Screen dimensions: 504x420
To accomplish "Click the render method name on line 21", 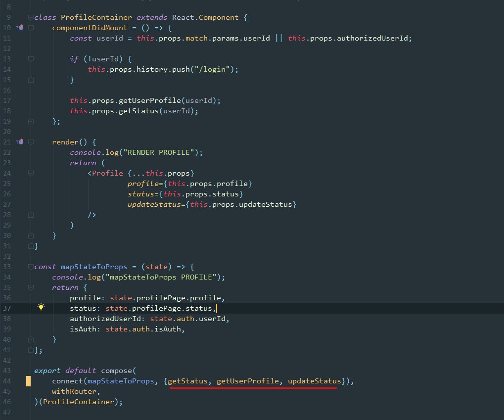I will tap(65, 142).
